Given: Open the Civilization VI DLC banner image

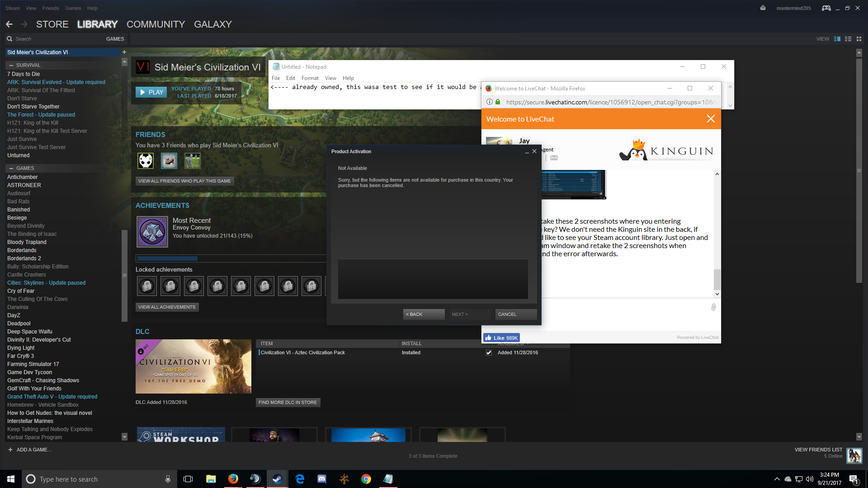Looking at the screenshot, I should click(x=193, y=366).
